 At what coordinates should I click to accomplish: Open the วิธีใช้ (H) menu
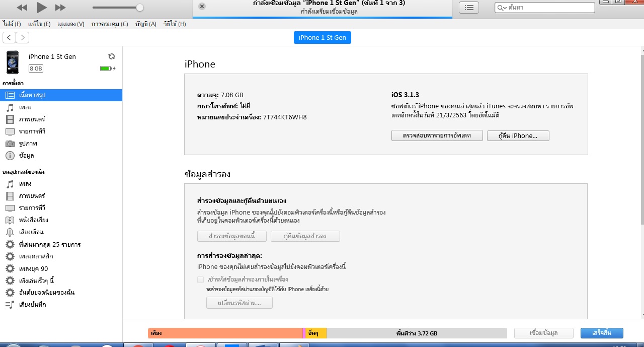tap(175, 24)
